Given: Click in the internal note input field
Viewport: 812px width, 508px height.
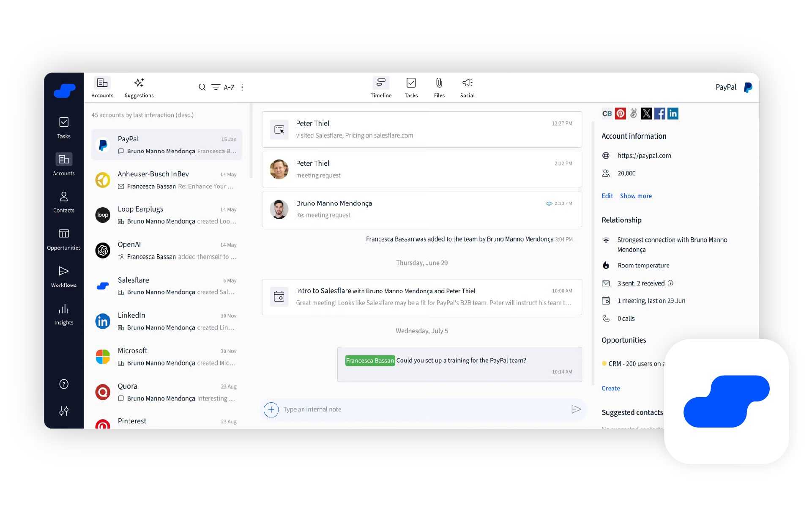Looking at the screenshot, I should (x=424, y=409).
